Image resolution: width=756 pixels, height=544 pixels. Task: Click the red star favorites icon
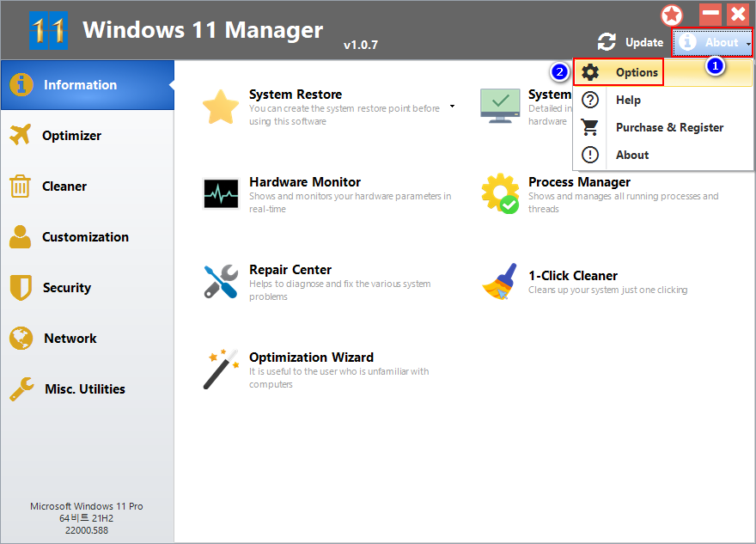672,15
